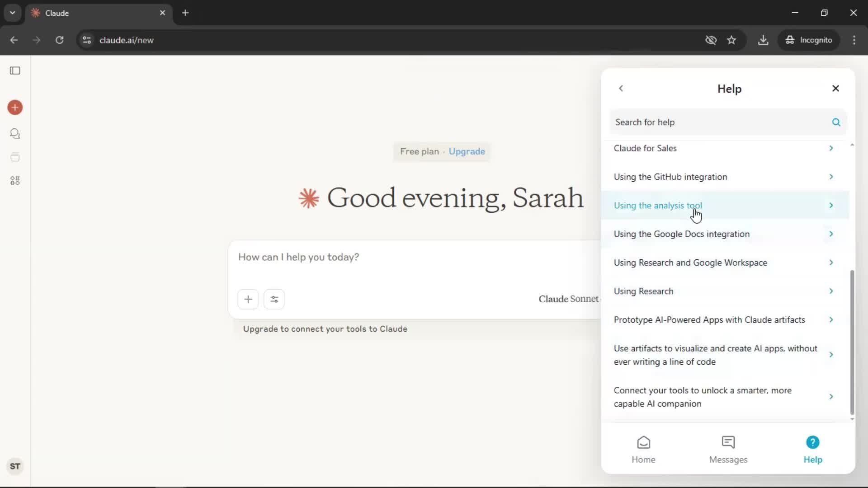Open Use artifacts to visualize article
This screenshot has width=868, height=488.
click(x=725, y=355)
